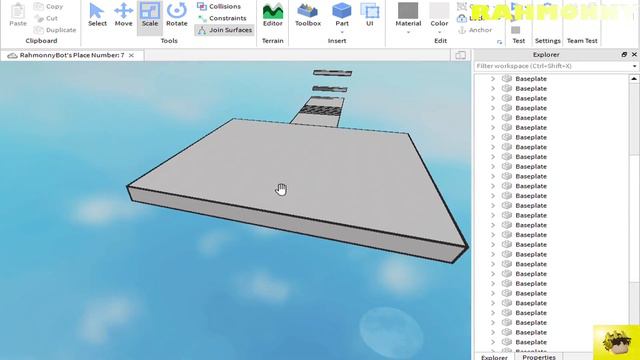Close the Explorer panel
The width and height of the screenshot is (640, 360).
[x=634, y=54]
